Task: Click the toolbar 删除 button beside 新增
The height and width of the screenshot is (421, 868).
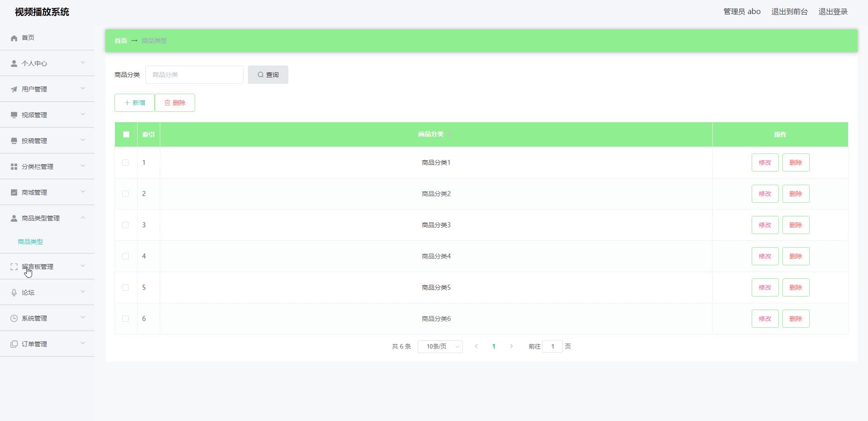Action: (175, 103)
